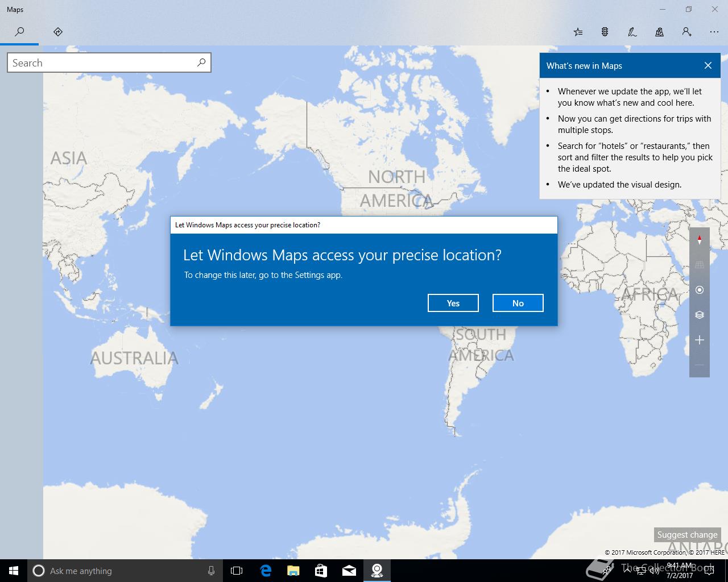This screenshot has width=728, height=582.
Task: Show my location on the map
Action: coord(700,290)
